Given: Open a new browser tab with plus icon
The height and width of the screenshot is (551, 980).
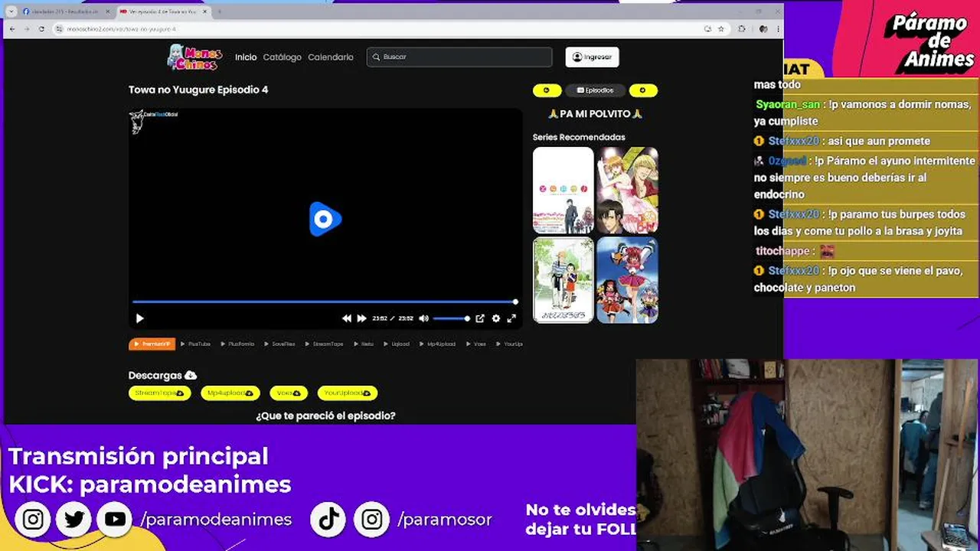Looking at the screenshot, I should 220,11.
